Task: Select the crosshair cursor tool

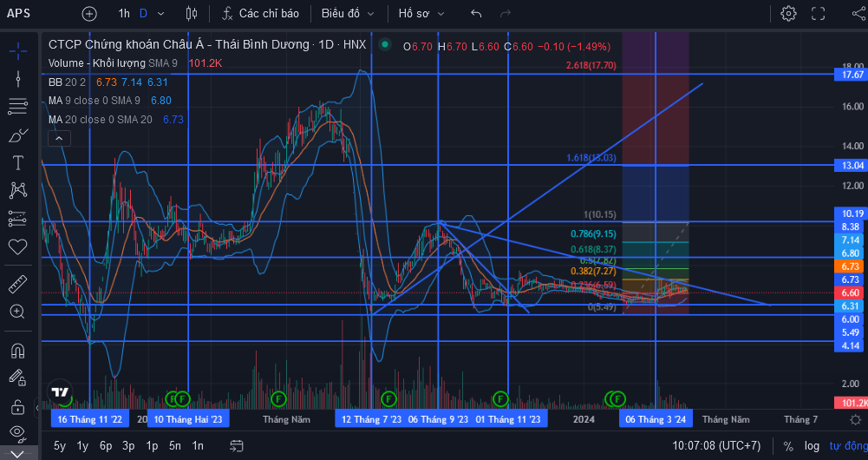Action: [17, 51]
